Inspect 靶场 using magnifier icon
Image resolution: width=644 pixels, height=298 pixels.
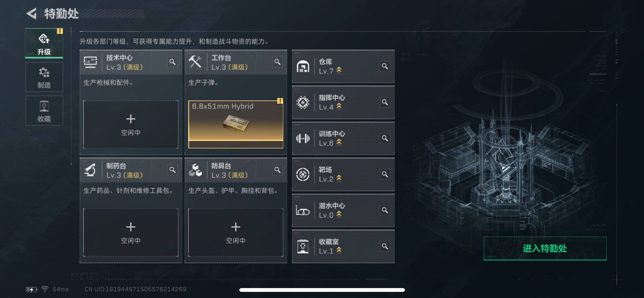pyautogui.click(x=385, y=174)
